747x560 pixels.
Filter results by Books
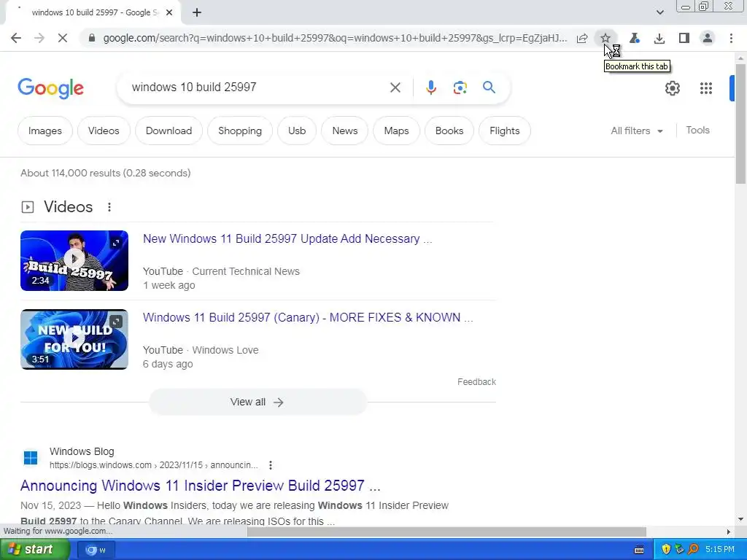coord(449,131)
